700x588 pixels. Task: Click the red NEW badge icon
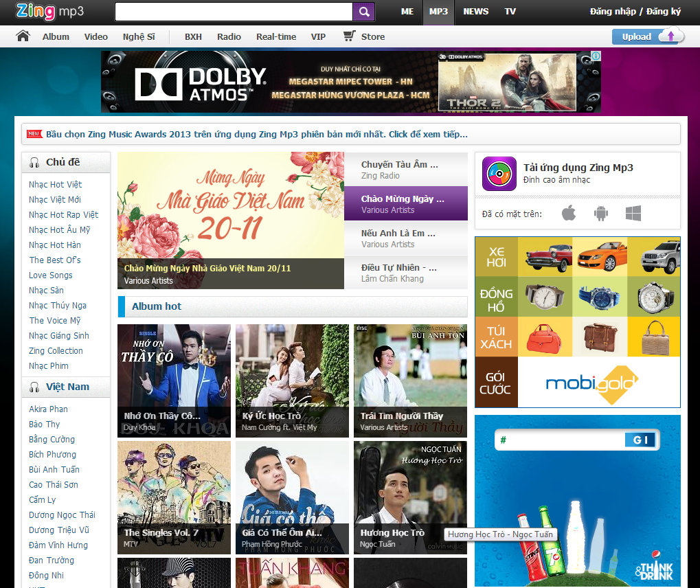[34, 134]
